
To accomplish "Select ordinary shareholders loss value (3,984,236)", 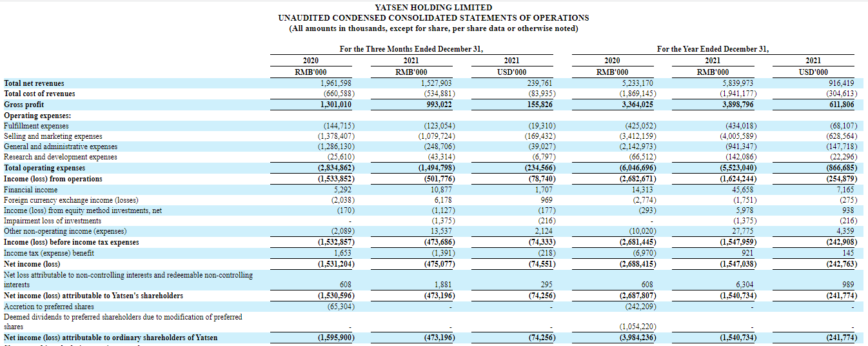I will coord(637,338).
